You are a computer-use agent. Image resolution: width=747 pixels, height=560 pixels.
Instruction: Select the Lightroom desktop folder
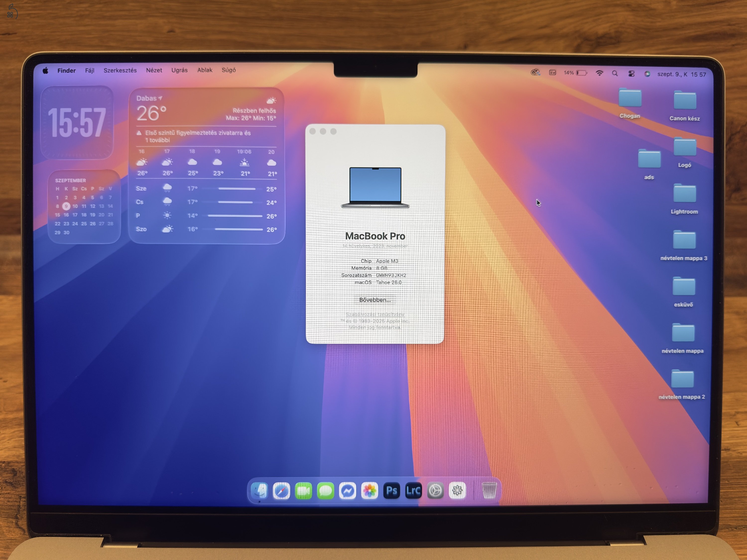coord(684,193)
